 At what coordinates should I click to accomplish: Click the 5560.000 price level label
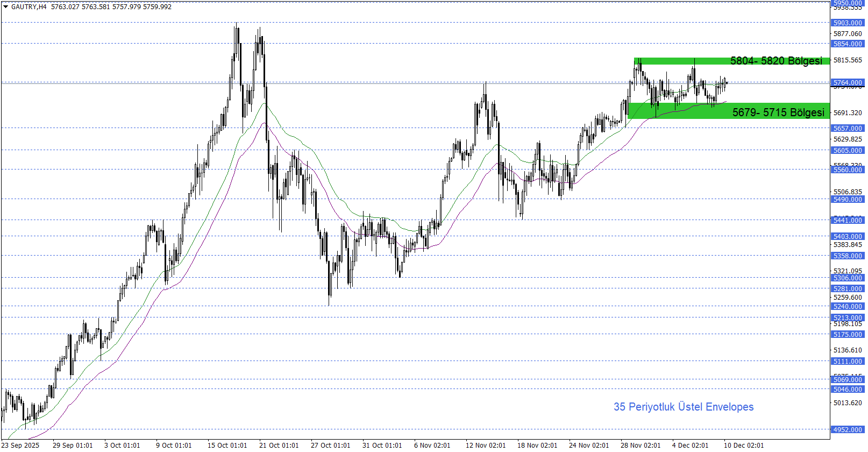click(848, 169)
